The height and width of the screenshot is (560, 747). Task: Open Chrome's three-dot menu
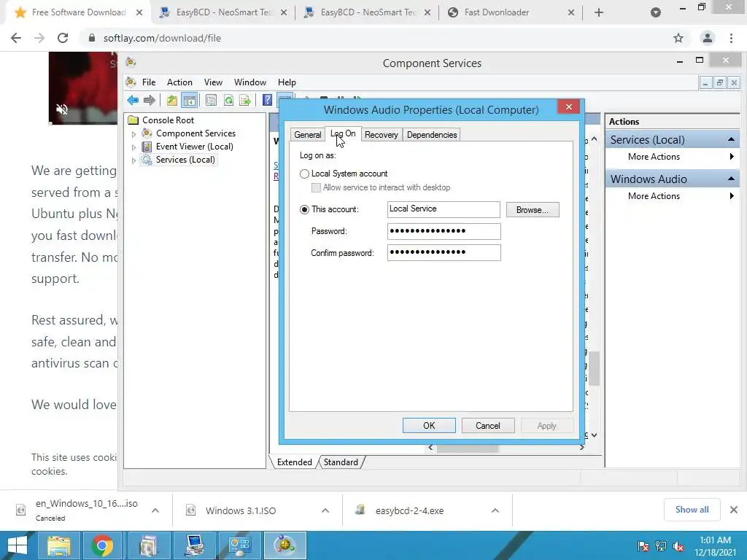731,38
